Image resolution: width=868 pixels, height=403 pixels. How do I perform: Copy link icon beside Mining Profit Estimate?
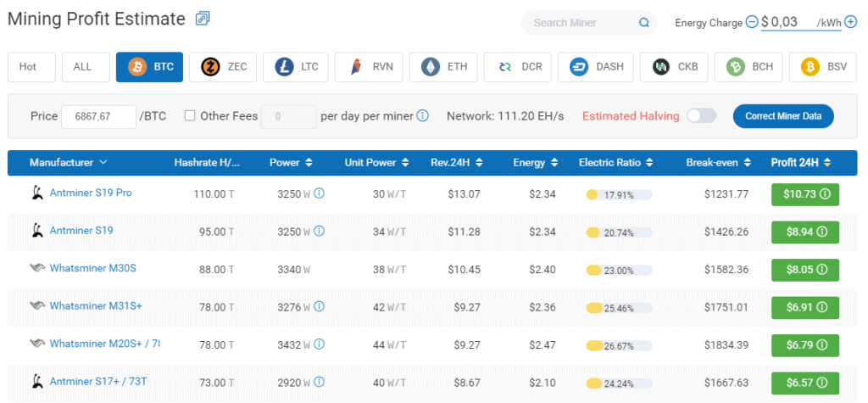(x=203, y=19)
